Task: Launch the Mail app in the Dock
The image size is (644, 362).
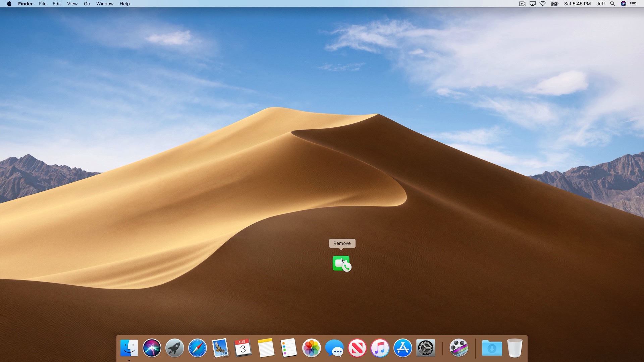Action: tap(220, 348)
